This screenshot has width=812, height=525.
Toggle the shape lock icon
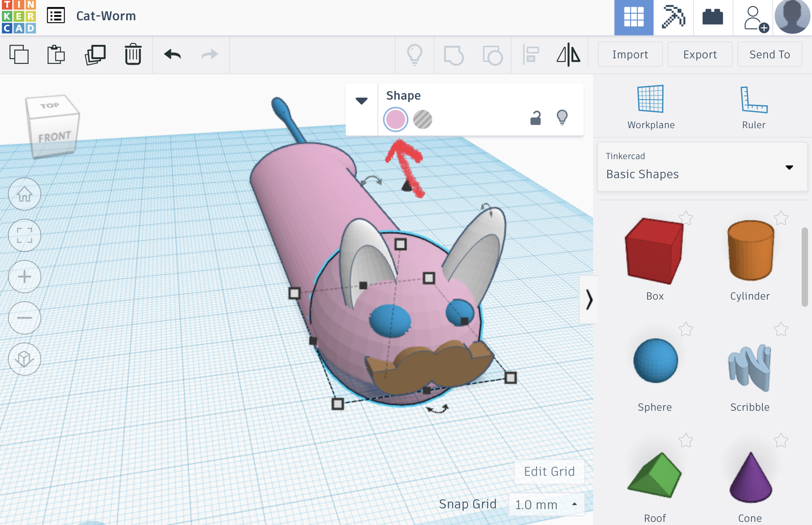click(536, 118)
